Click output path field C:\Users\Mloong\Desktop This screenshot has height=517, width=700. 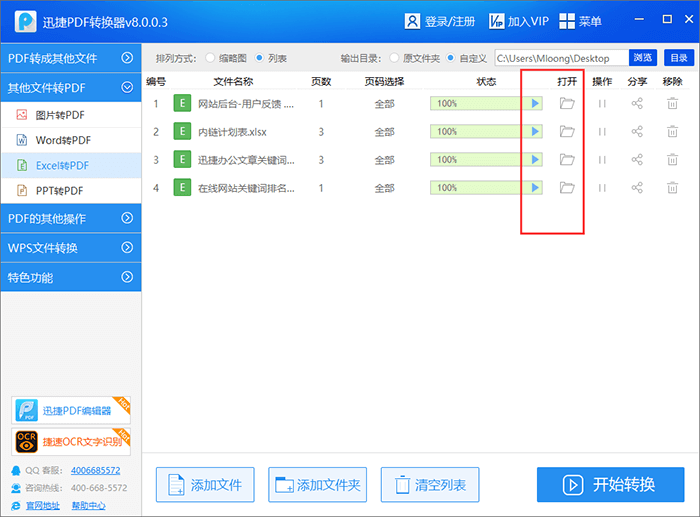pyautogui.click(x=561, y=58)
